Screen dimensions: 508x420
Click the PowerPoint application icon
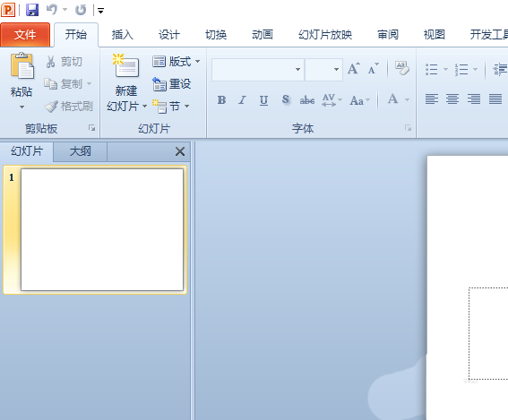point(8,10)
